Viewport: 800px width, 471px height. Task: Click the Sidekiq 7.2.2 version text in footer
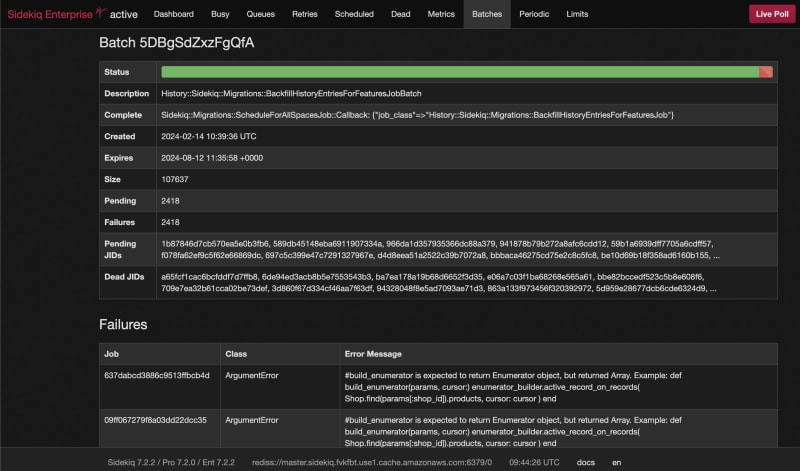point(171,462)
